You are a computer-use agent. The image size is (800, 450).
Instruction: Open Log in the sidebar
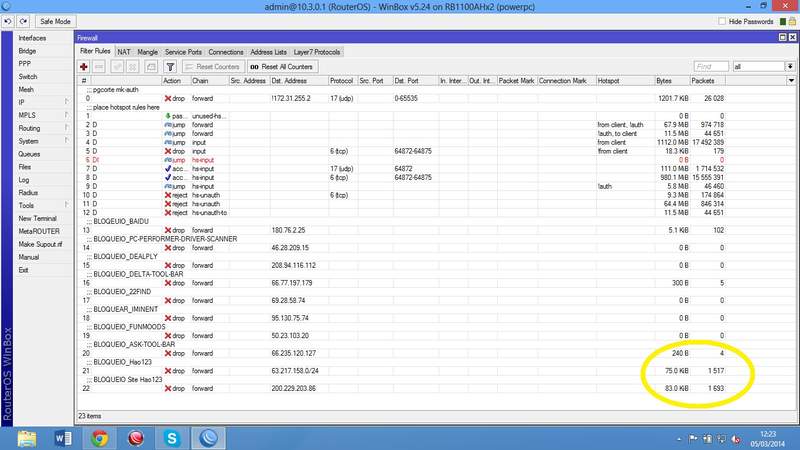pyautogui.click(x=23, y=180)
